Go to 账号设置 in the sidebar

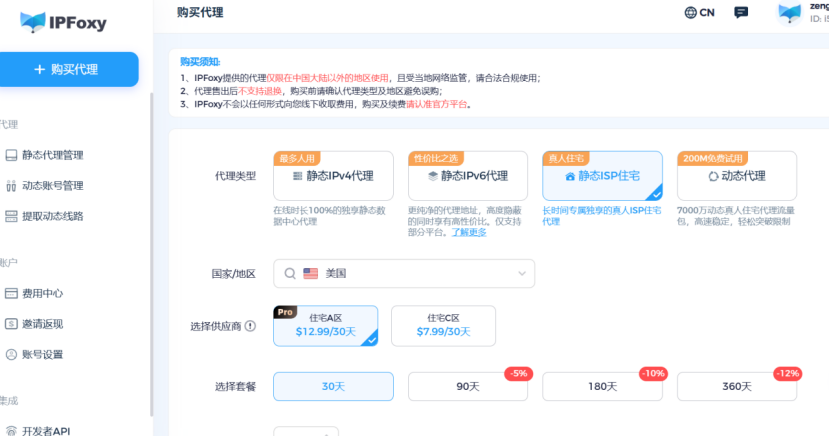pos(43,354)
